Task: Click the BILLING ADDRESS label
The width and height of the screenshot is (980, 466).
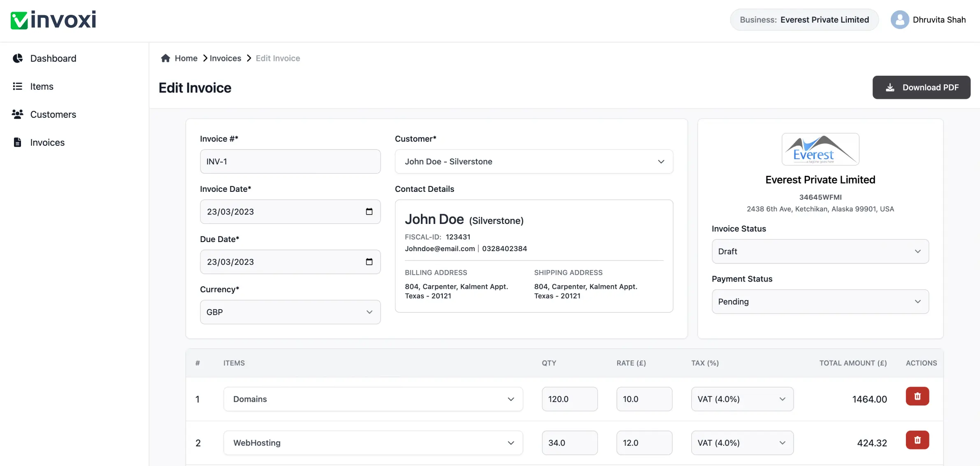Action: coord(436,273)
